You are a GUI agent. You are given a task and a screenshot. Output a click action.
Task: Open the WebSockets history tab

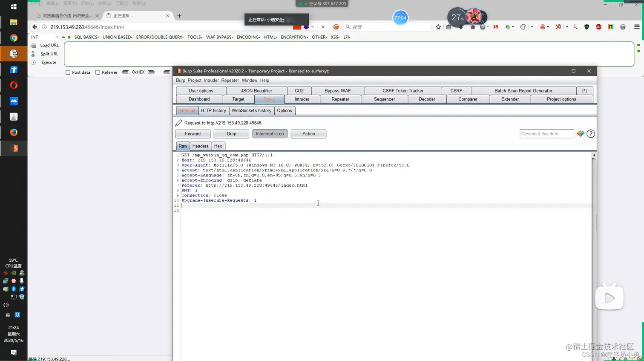251,110
